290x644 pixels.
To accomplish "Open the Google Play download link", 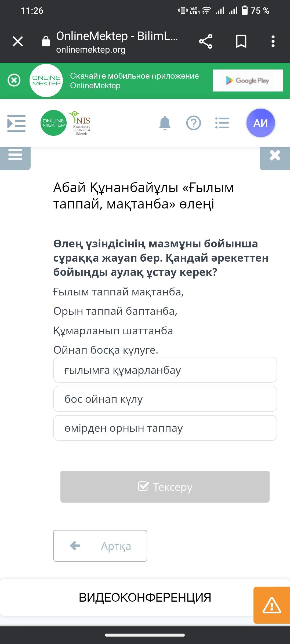I will coord(248,80).
